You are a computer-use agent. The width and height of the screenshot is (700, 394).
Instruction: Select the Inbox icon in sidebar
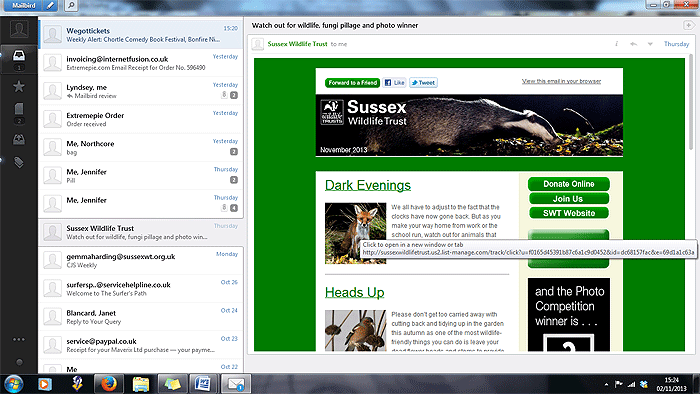(x=19, y=56)
